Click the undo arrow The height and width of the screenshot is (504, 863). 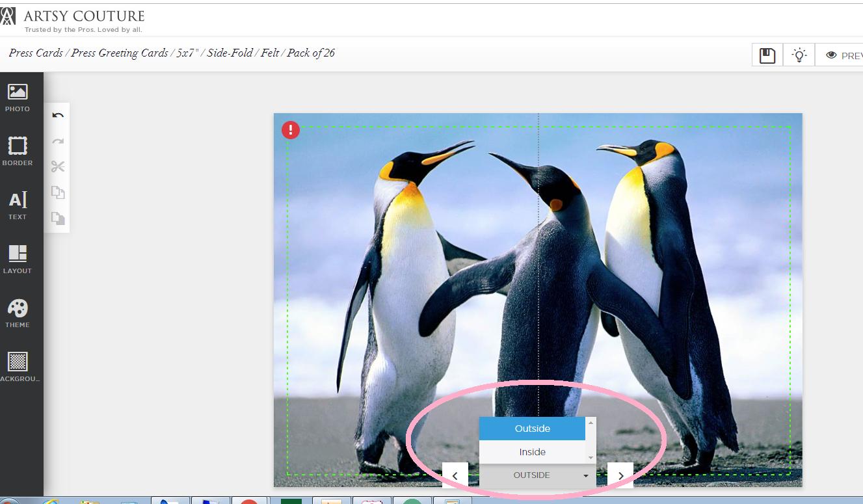click(58, 115)
